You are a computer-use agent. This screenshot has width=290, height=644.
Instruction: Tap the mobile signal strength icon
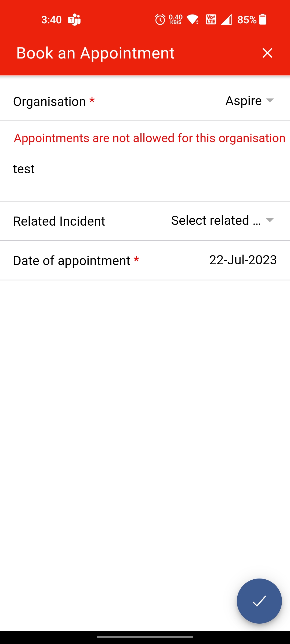[x=226, y=20]
